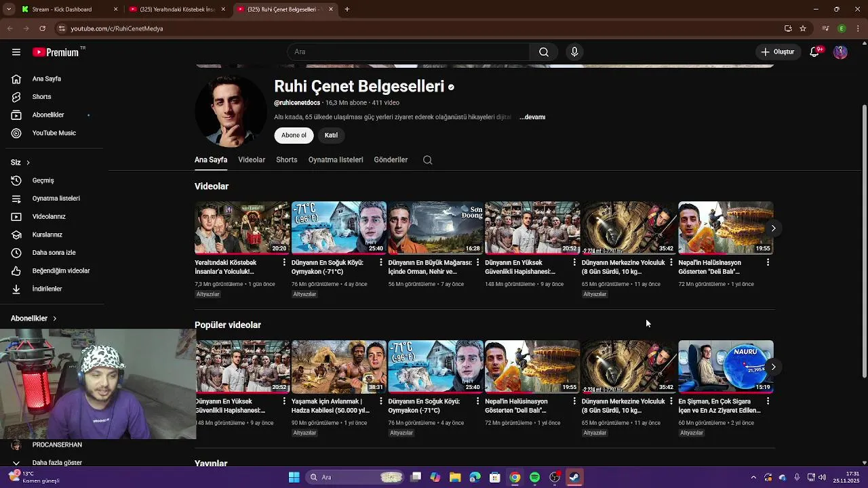Screen dimensions: 868x488
Task: Click the YouTube Premium logo
Action: [x=56, y=52]
